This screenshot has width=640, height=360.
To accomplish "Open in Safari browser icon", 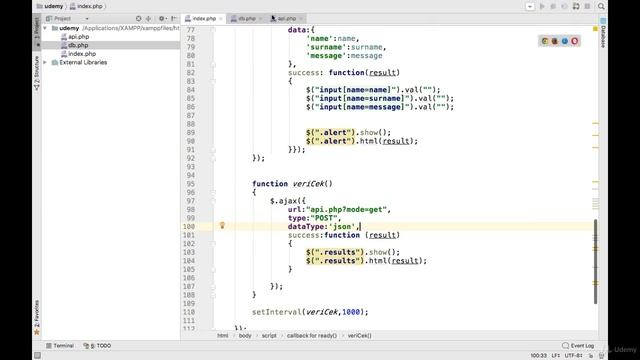I will pos(565,41).
